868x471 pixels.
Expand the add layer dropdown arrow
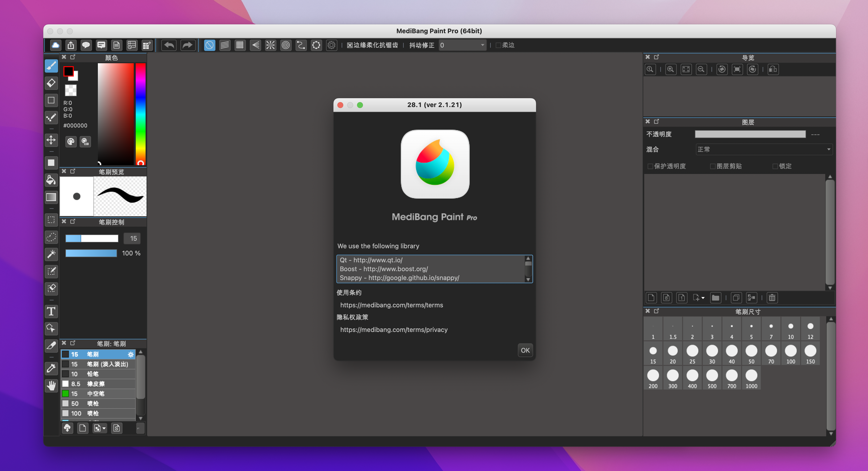(703, 298)
